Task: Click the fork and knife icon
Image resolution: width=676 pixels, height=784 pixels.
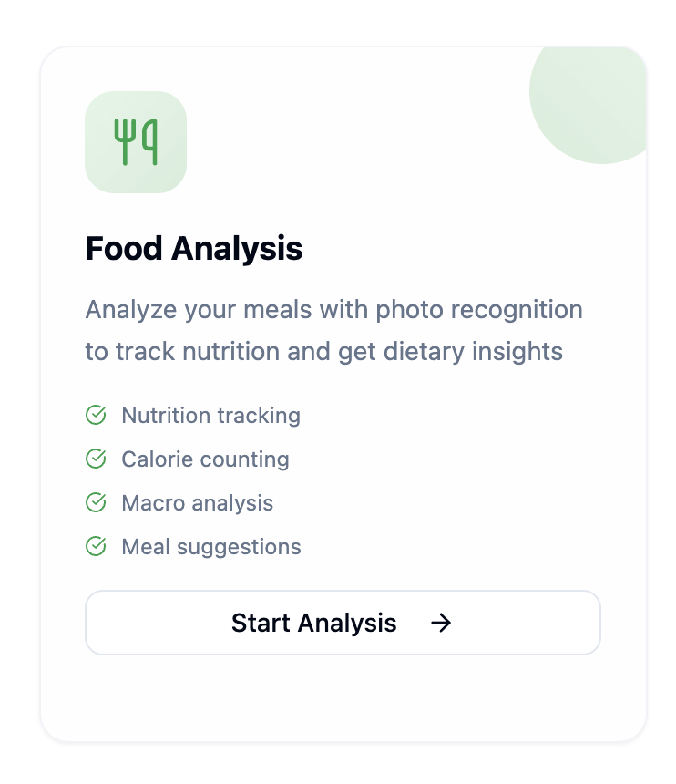Action: point(136,142)
